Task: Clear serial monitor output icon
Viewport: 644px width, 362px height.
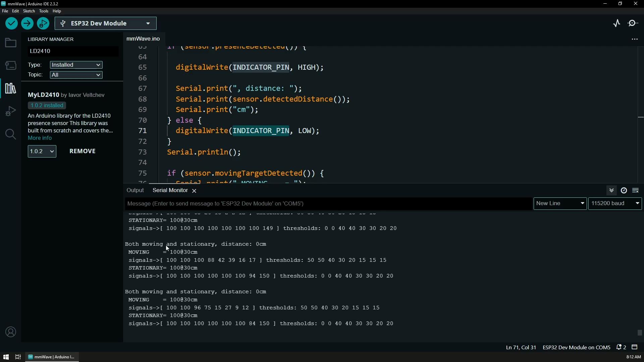Action: pos(636,190)
